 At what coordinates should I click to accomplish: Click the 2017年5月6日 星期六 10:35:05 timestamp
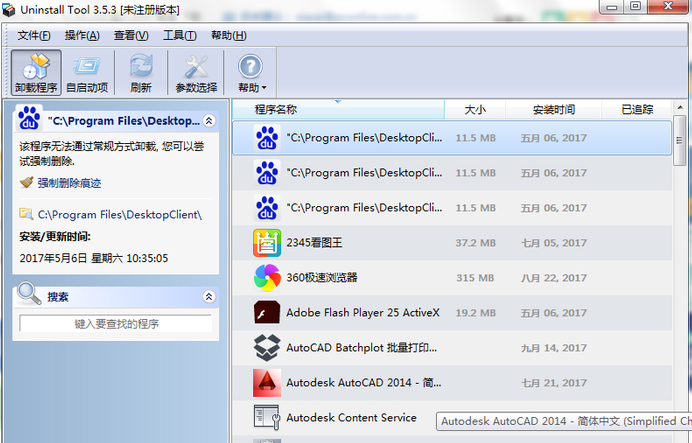click(94, 258)
